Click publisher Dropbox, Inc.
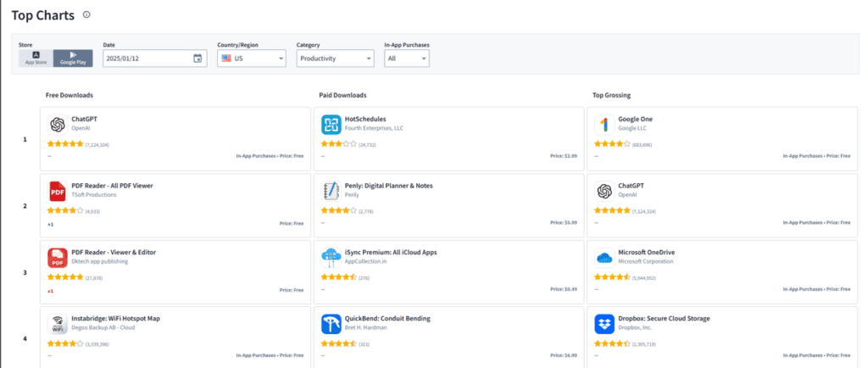 pyautogui.click(x=636, y=327)
